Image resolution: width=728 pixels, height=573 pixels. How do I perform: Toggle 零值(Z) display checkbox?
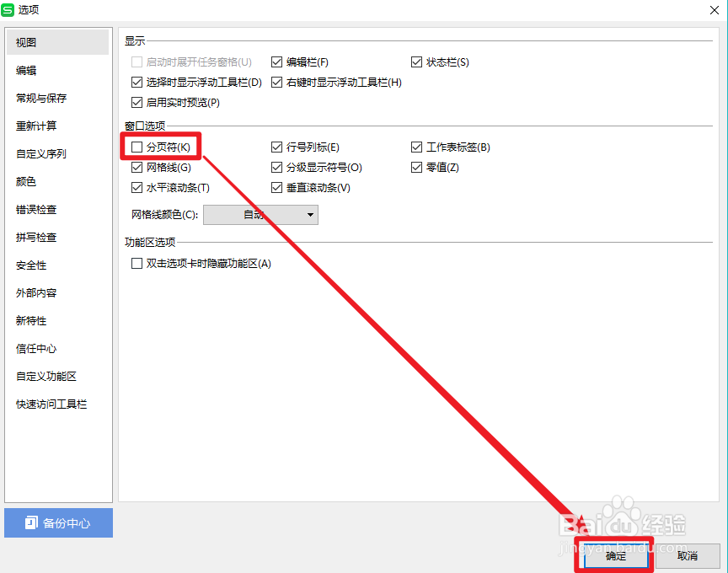point(416,167)
